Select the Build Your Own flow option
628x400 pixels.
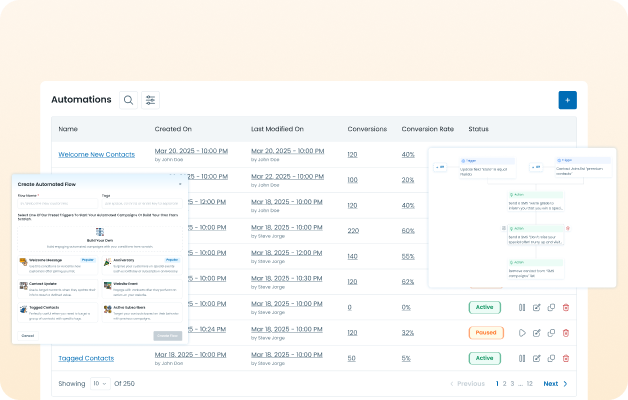pos(99,236)
